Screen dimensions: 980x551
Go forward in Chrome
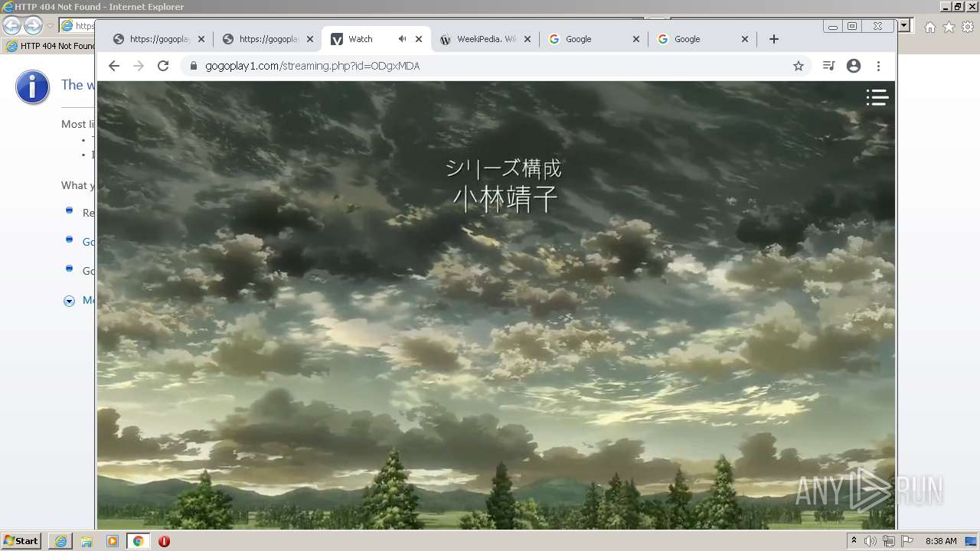tap(139, 66)
